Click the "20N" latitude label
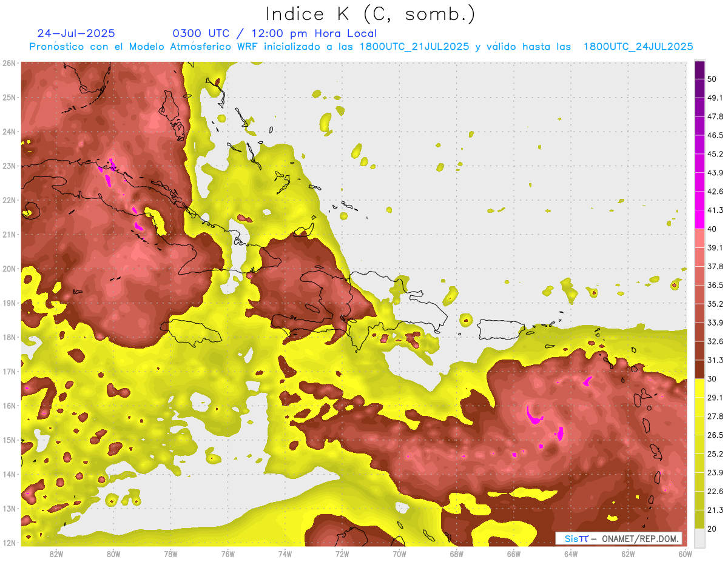 click(x=9, y=269)
